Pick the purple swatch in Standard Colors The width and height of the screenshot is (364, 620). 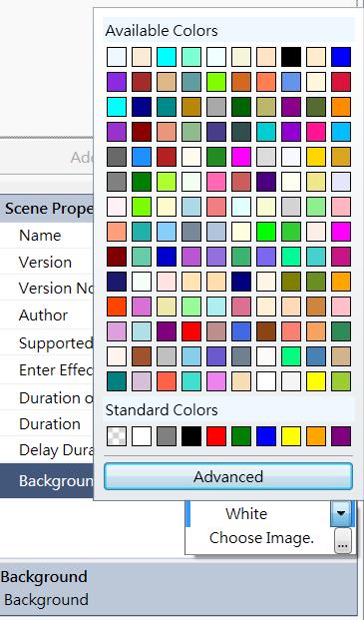coord(341,436)
